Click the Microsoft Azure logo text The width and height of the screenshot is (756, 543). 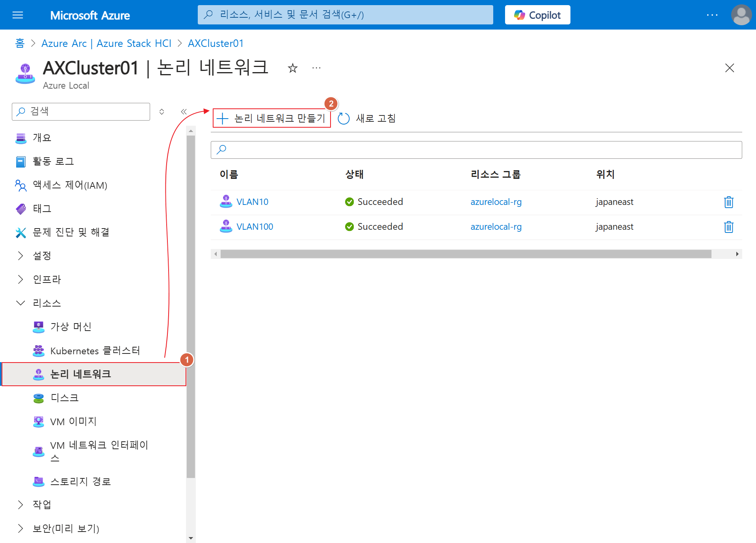pyautogui.click(x=90, y=15)
